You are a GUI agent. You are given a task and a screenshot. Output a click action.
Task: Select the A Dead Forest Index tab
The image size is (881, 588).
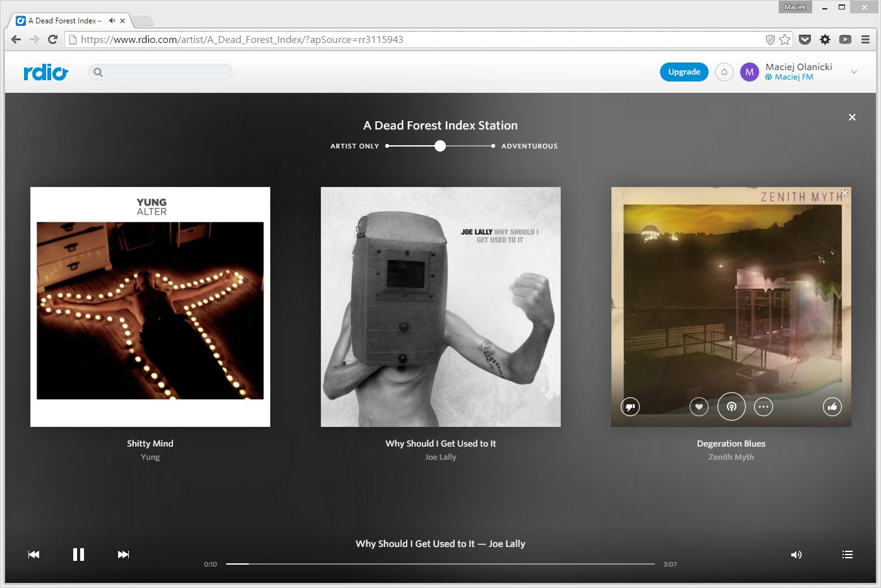pyautogui.click(x=65, y=20)
